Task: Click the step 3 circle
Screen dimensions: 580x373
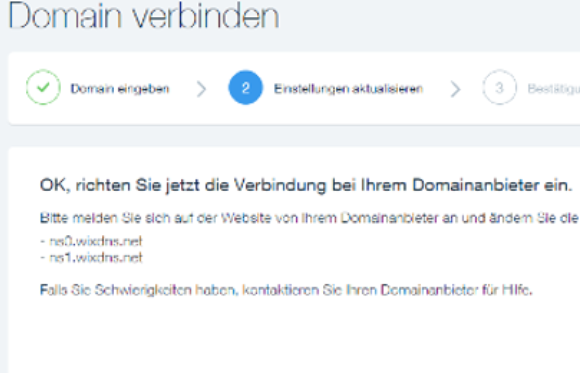Action: click(x=499, y=87)
